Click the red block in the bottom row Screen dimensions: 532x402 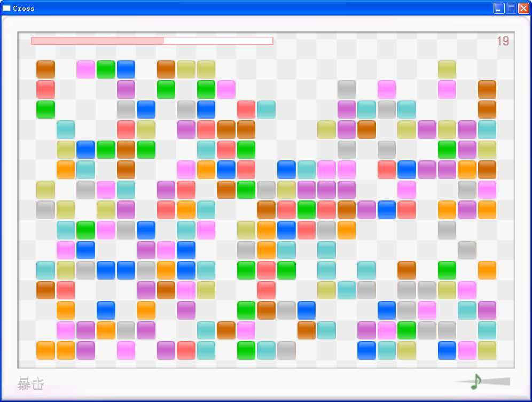click(186, 350)
